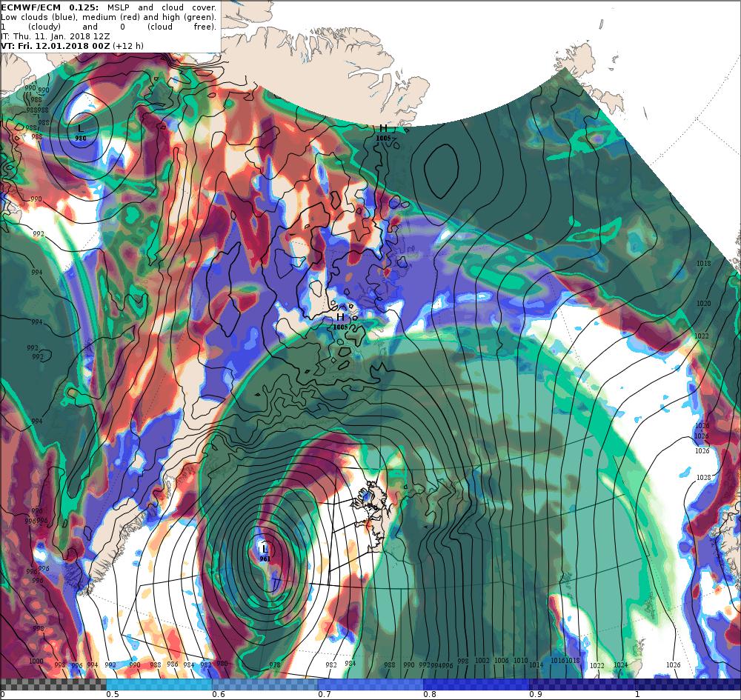Click the 'ECMWF/ECM 0.125:' title text

coord(49,7)
